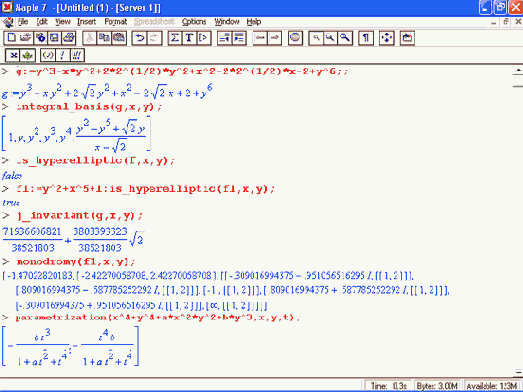
Task: Click the j-invariant fraction output
Action: (x=73, y=240)
